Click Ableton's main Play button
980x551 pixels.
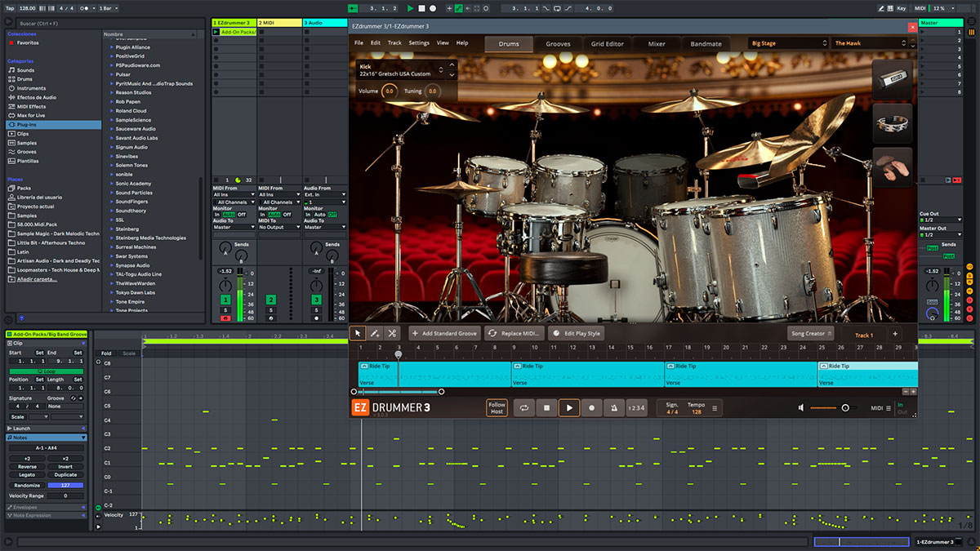pos(411,8)
